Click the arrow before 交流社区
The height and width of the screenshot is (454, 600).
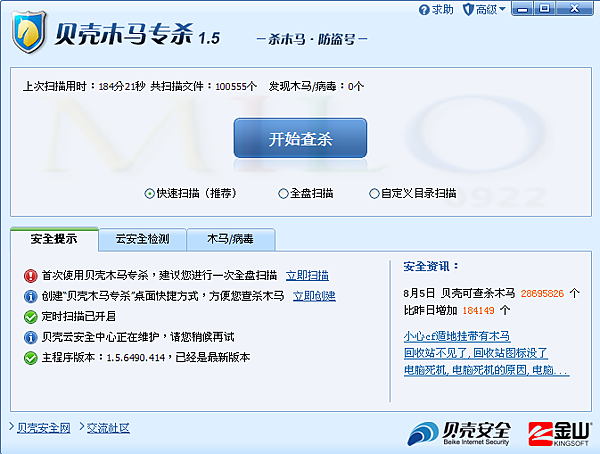pos(82,426)
